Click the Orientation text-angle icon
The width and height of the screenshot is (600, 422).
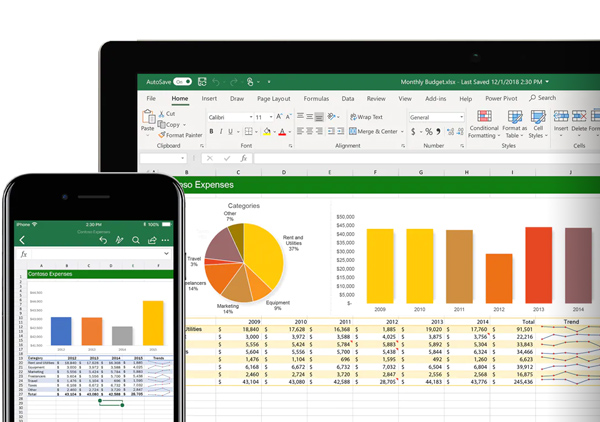pos(331,116)
